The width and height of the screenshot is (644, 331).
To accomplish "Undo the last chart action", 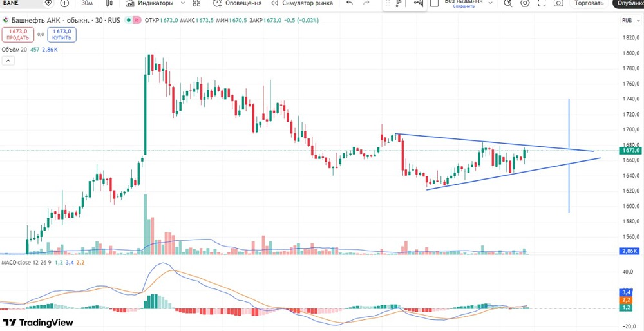I will pyautogui.click(x=350, y=3).
